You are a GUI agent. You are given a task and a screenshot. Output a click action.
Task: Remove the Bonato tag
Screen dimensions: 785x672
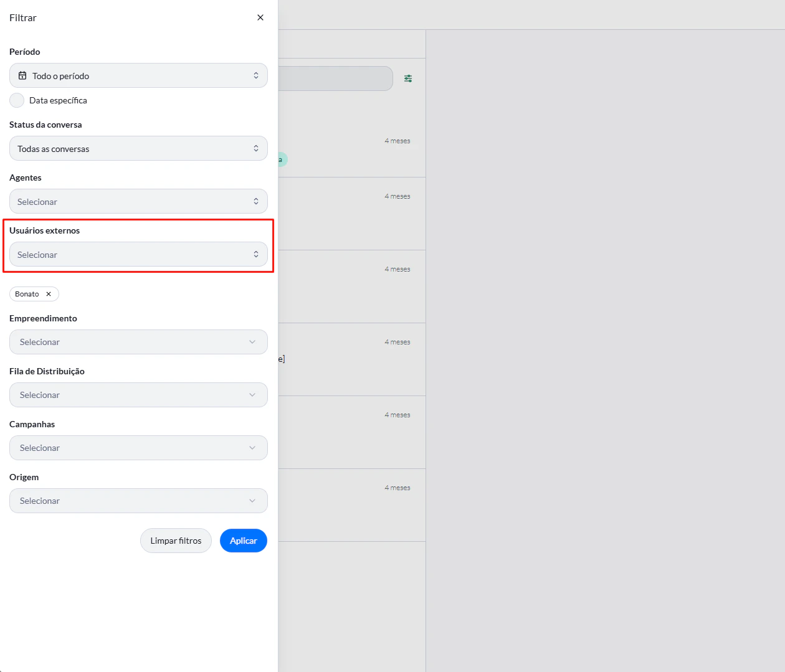[x=49, y=294]
